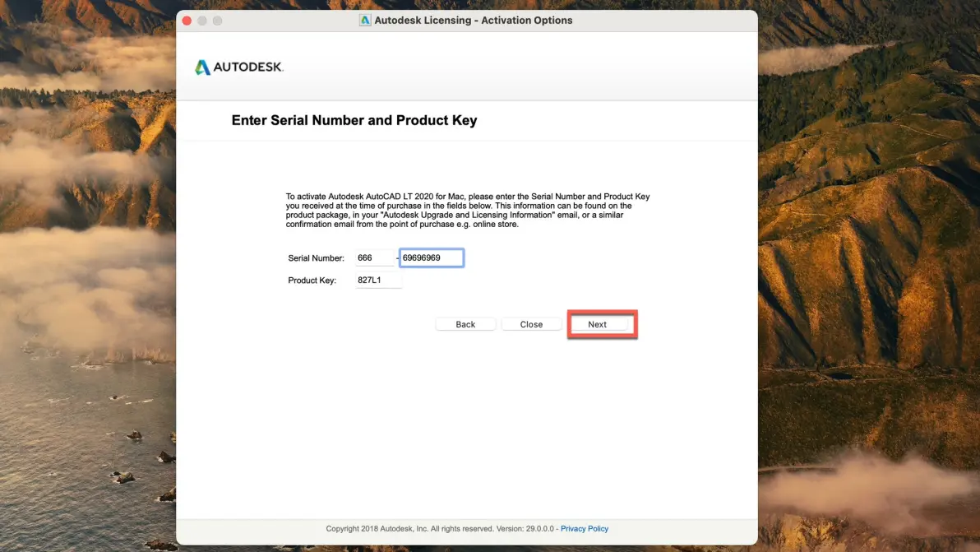This screenshot has height=552, width=980.
Task: Focus the serial number prefix field 666
Action: coord(374,258)
